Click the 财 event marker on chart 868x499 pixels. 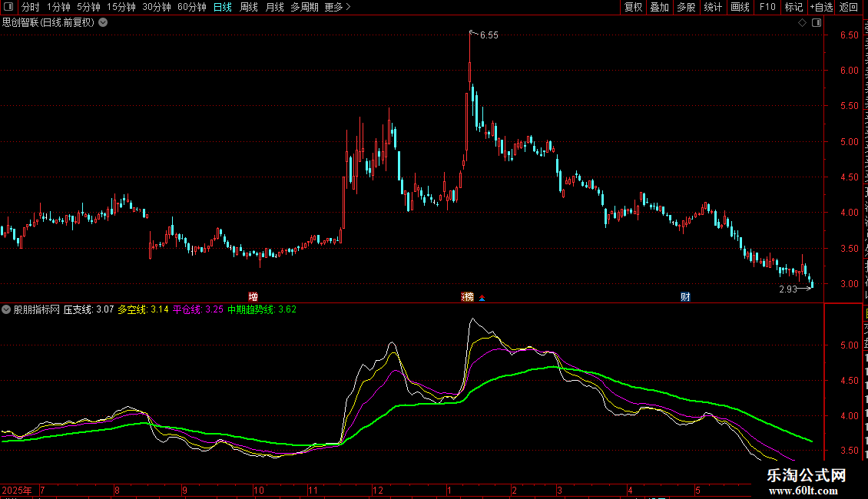[x=685, y=296]
